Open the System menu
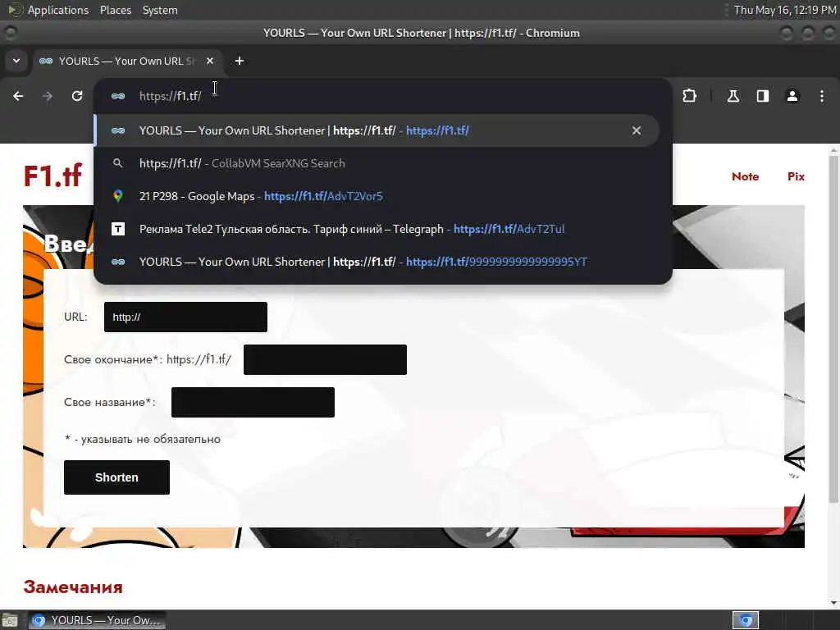Image resolution: width=840 pixels, height=630 pixels. pyautogui.click(x=160, y=10)
